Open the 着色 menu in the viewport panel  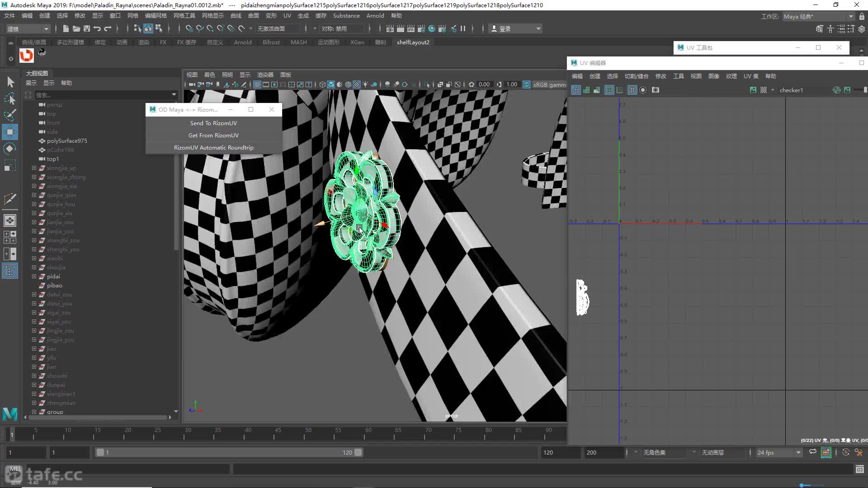coord(210,75)
